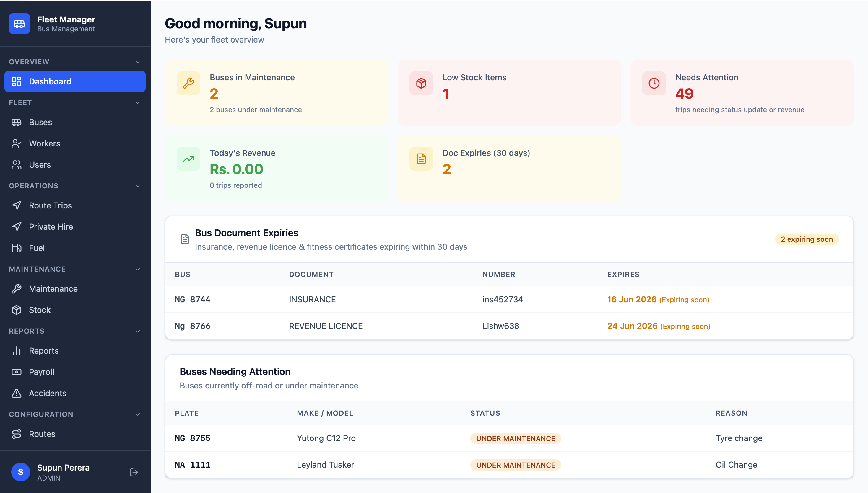Click the Stock box icon in sidebar
The image size is (868, 493).
[x=16, y=310]
